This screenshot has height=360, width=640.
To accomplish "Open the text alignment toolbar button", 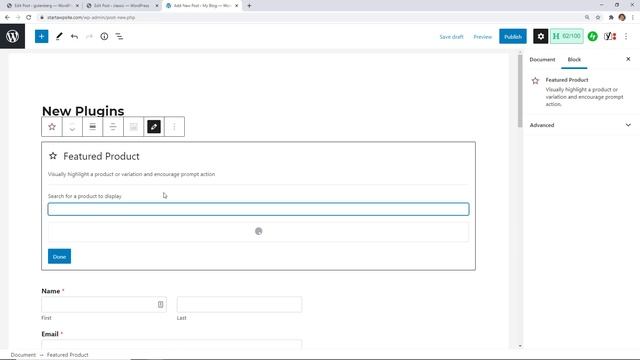I will pos(113,127).
